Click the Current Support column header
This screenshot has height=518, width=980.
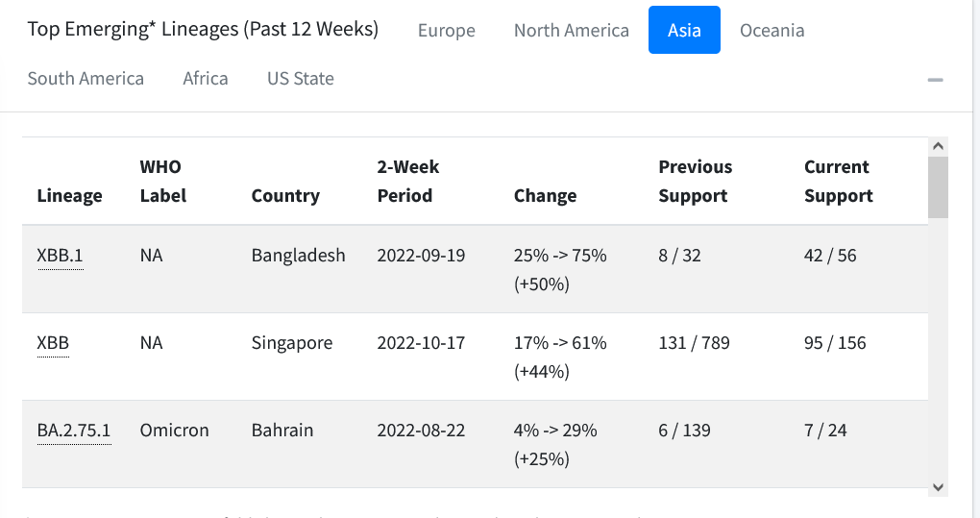coord(838,182)
